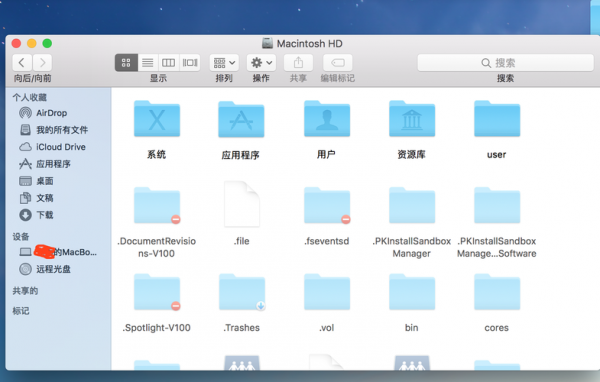Open 桌面 in the sidebar

point(36,181)
